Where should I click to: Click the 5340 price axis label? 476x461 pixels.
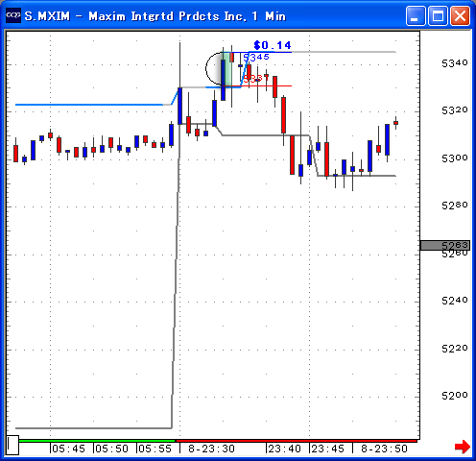(x=455, y=63)
